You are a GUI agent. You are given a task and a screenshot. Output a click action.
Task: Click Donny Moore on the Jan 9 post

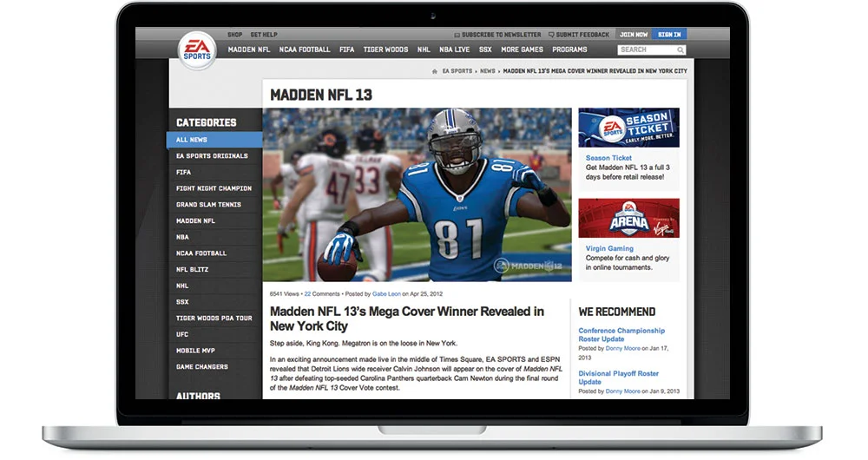(x=622, y=391)
